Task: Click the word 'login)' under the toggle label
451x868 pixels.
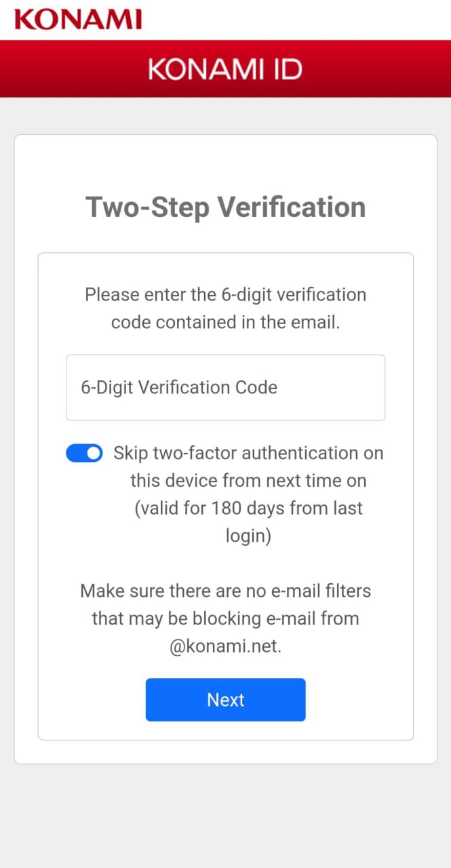Action: pos(248,536)
